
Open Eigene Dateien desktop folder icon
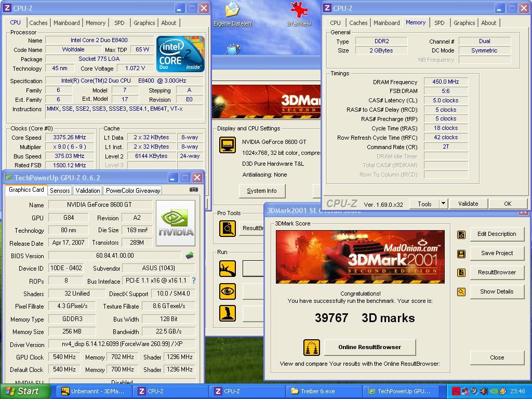tap(232, 14)
